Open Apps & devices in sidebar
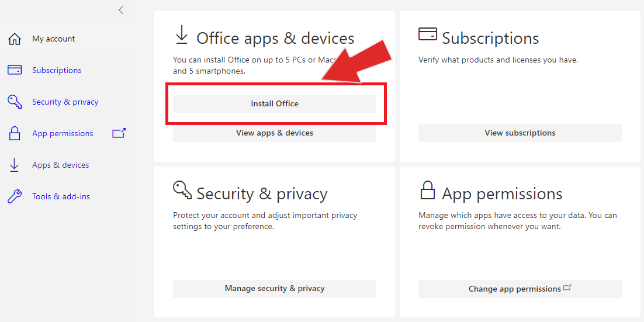644x322 pixels. pyautogui.click(x=61, y=165)
